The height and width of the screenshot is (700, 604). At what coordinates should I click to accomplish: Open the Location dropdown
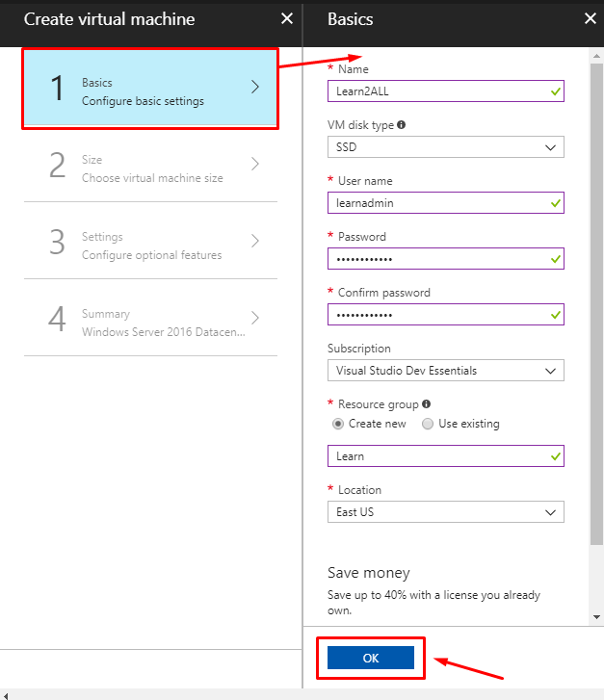[x=445, y=512]
